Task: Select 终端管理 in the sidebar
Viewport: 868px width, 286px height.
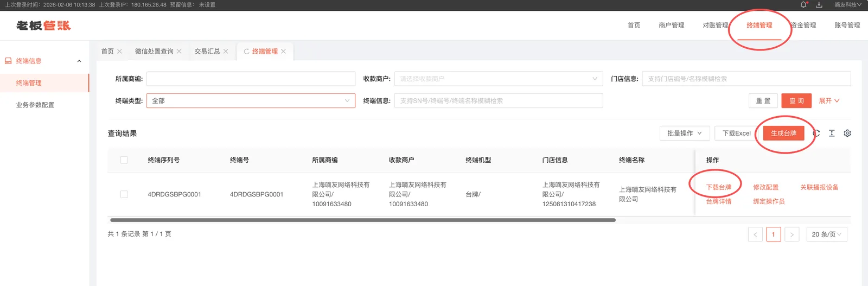Action: coord(44,83)
